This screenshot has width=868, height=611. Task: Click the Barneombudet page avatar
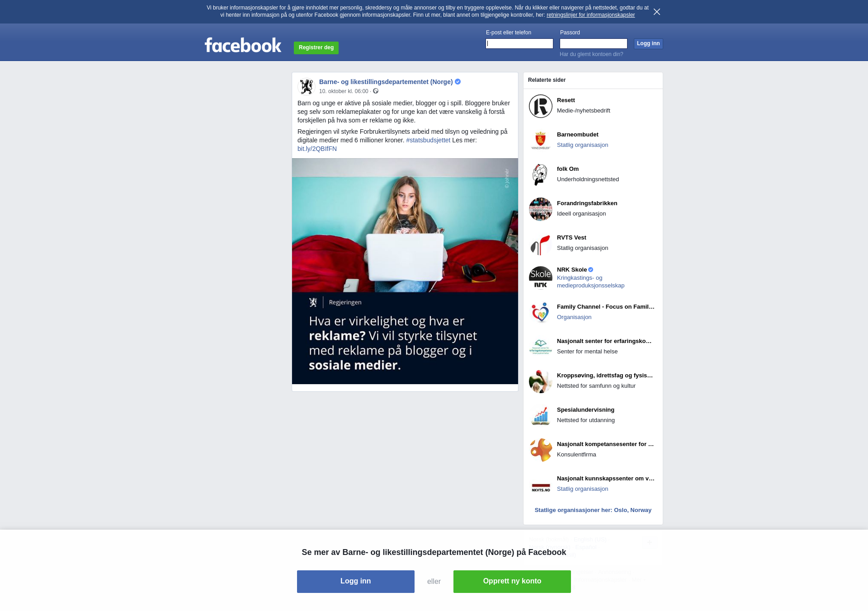pos(540,141)
